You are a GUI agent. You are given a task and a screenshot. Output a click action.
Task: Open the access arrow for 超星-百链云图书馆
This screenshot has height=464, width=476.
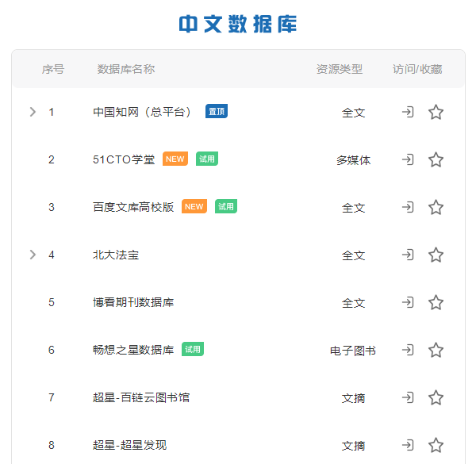[x=408, y=397]
